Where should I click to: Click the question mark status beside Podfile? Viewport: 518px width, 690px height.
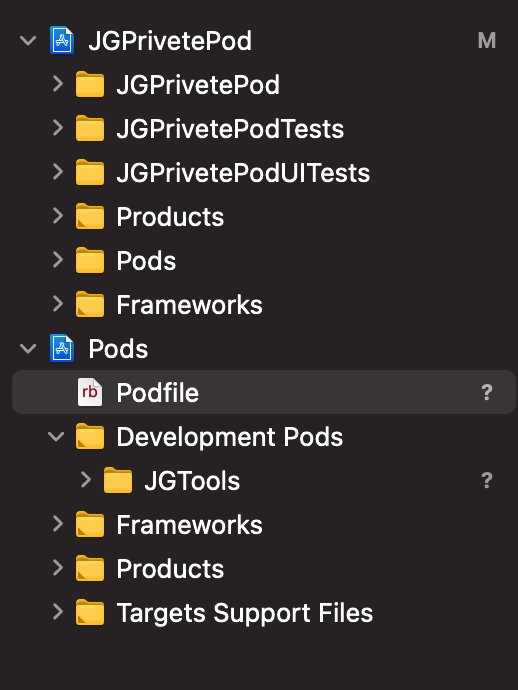point(487,392)
